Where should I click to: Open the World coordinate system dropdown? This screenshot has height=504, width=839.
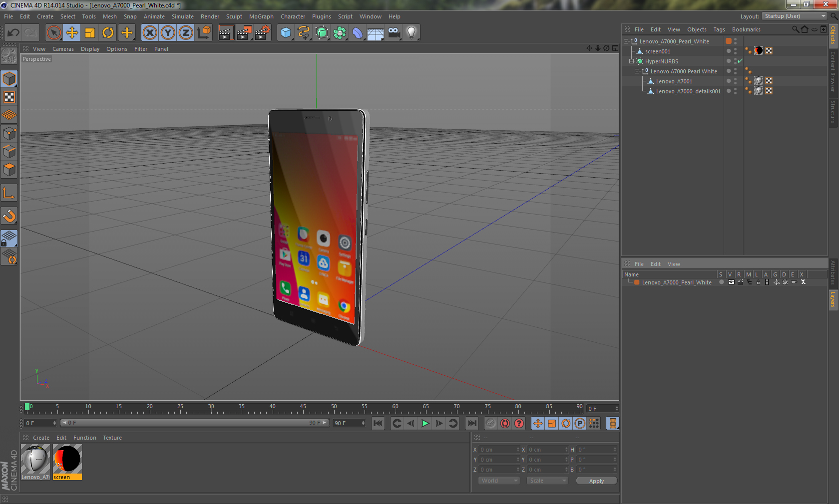click(x=499, y=481)
